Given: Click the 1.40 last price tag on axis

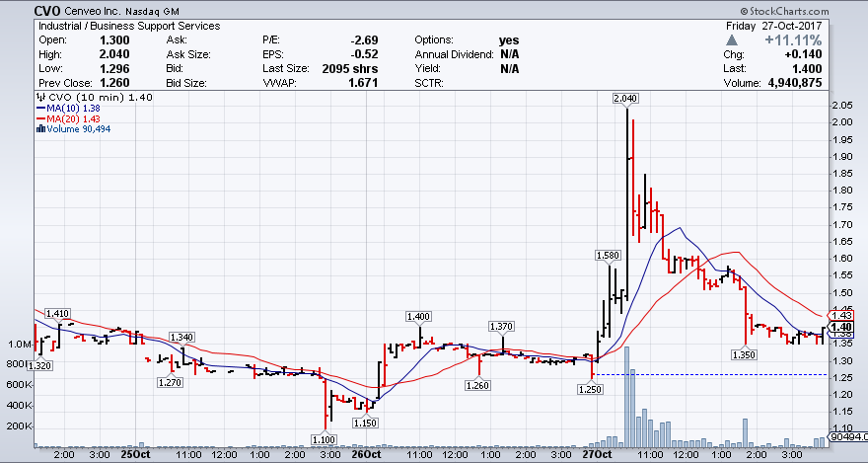Looking at the screenshot, I should [841, 328].
